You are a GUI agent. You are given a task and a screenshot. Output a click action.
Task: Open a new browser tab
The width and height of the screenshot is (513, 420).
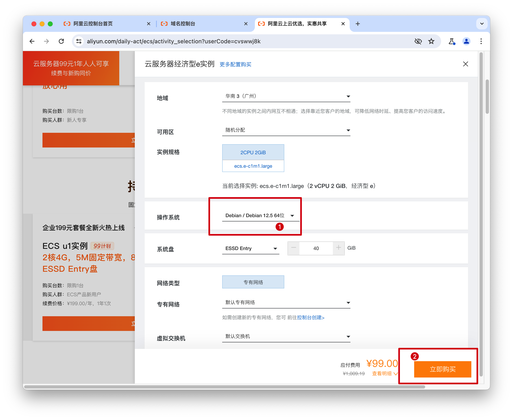(x=358, y=24)
